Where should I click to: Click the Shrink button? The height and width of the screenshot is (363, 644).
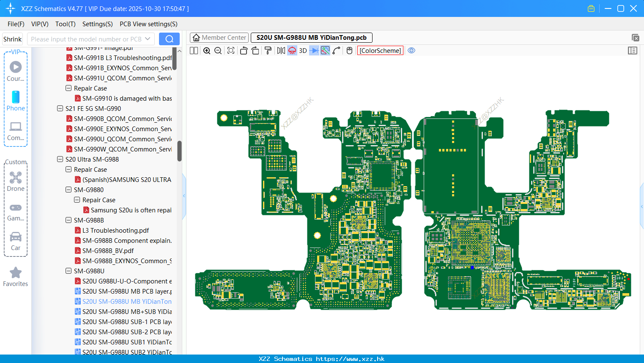pyautogui.click(x=13, y=39)
